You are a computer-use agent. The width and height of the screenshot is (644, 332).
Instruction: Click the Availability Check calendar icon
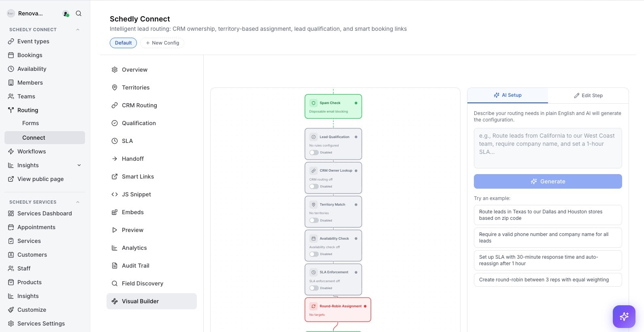point(313,238)
